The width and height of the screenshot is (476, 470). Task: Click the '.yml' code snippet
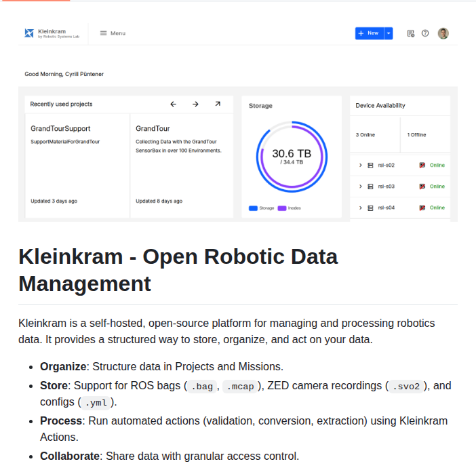pyautogui.click(x=96, y=403)
